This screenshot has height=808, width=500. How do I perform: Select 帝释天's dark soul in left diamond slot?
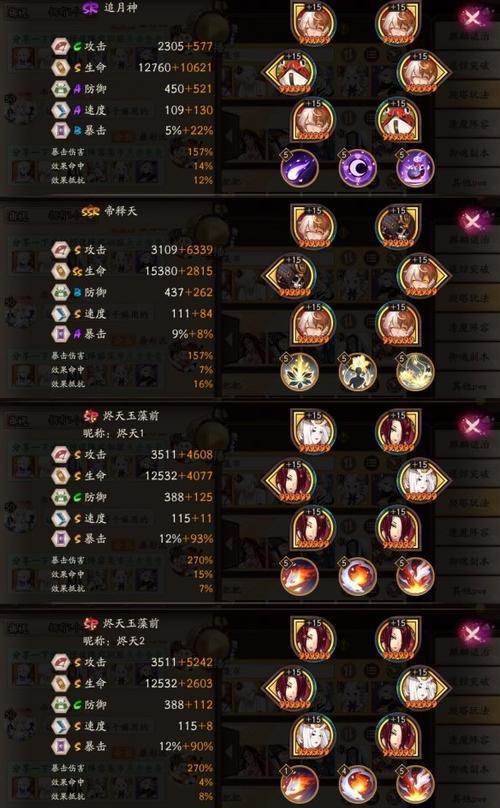[292, 276]
